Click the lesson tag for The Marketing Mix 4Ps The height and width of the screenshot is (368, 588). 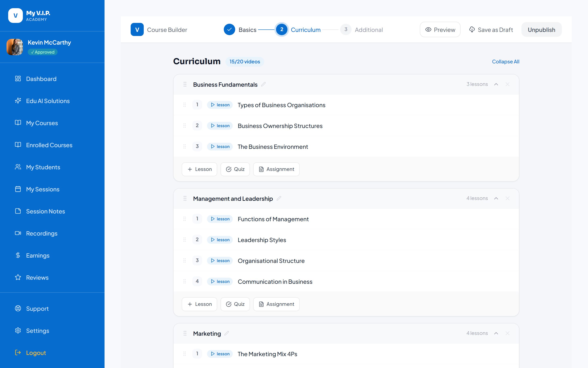click(x=220, y=354)
